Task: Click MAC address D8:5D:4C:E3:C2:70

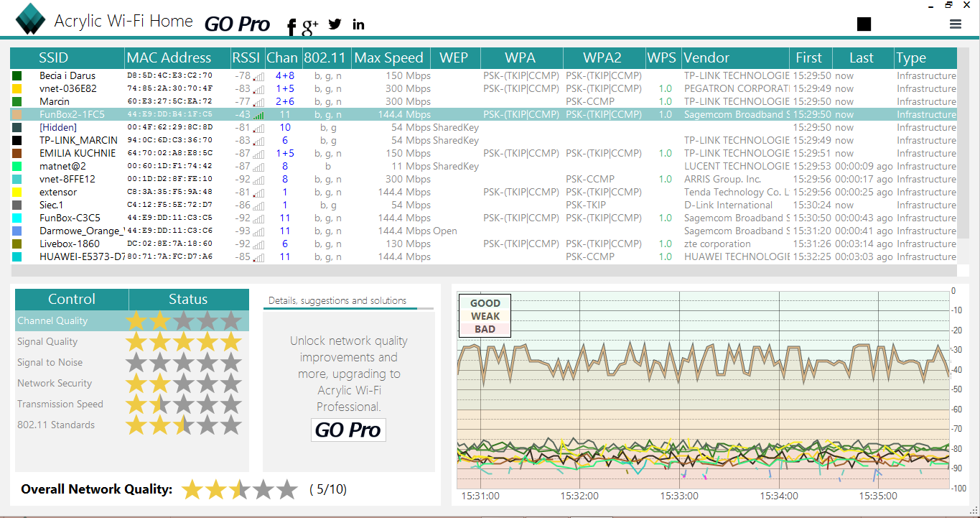Action: [169, 75]
